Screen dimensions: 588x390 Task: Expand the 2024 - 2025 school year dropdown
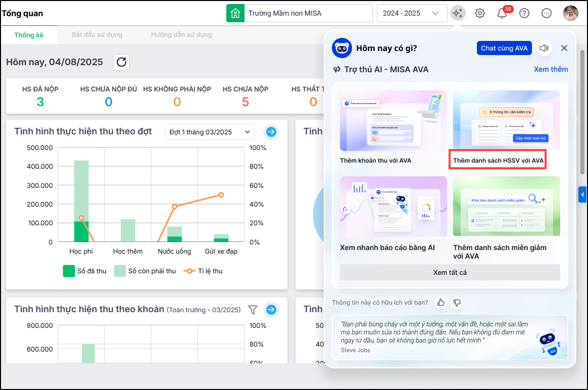coord(412,13)
